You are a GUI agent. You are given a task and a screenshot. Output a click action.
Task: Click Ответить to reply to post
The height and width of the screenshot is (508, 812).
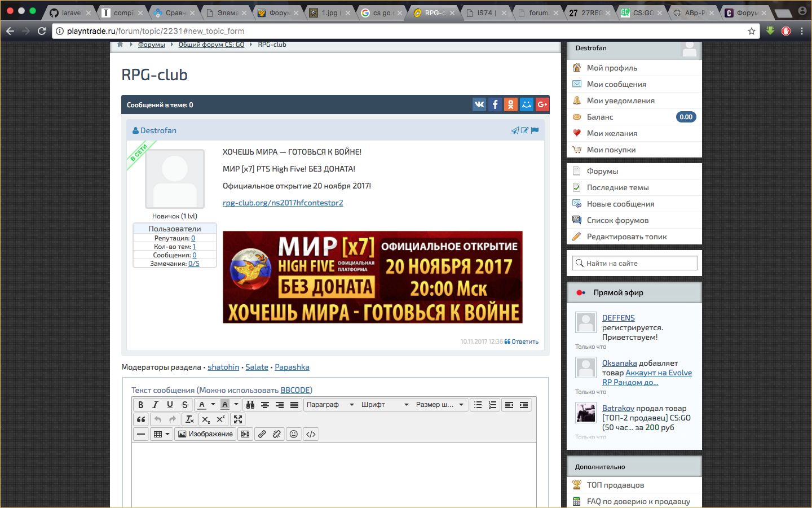(522, 341)
